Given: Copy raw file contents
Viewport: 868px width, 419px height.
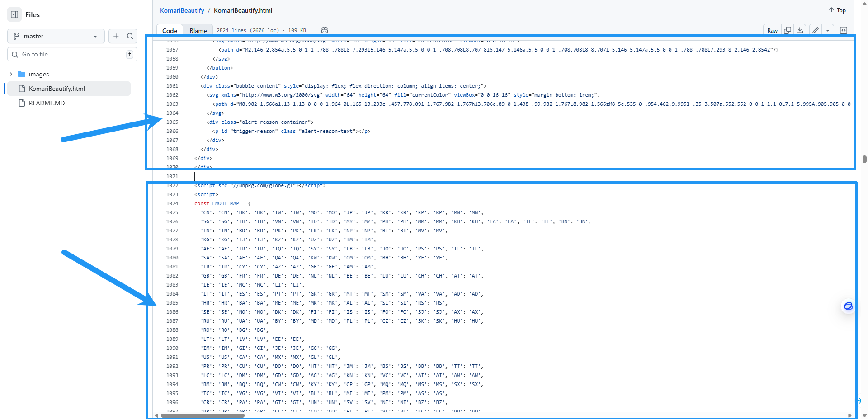Looking at the screenshot, I should pyautogui.click(x=788, y=30).
